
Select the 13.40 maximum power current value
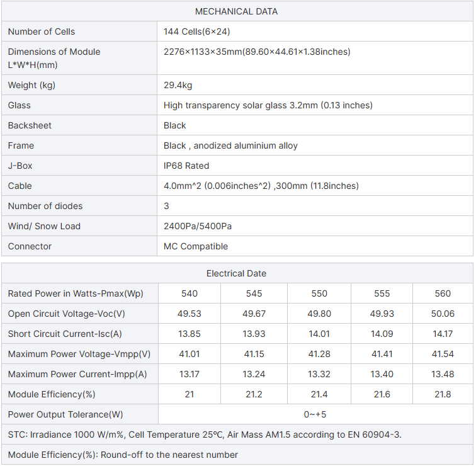(x=382, y=374)
